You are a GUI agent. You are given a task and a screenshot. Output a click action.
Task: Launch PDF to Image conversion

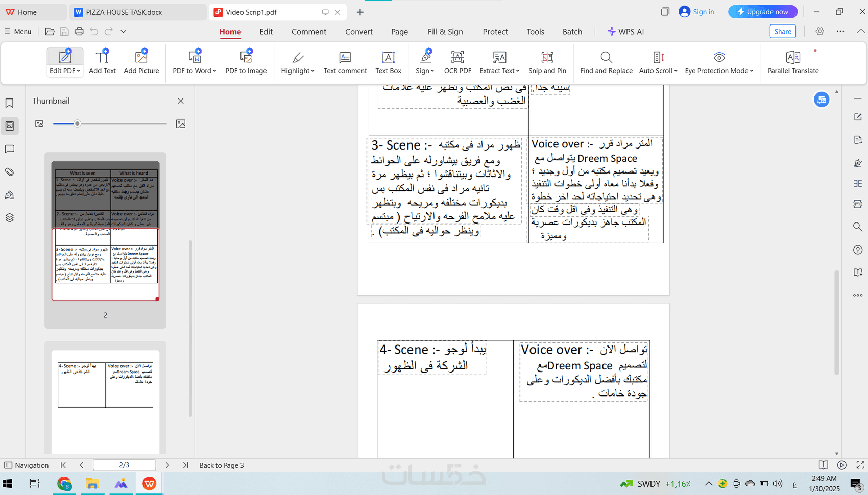click(x=246, y=62)
